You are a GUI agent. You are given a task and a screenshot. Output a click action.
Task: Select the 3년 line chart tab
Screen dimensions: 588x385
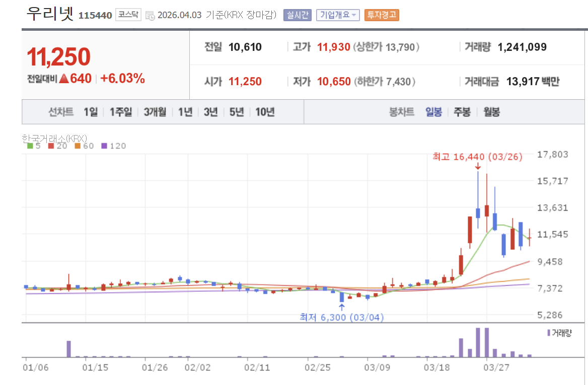tap(211, 112)
